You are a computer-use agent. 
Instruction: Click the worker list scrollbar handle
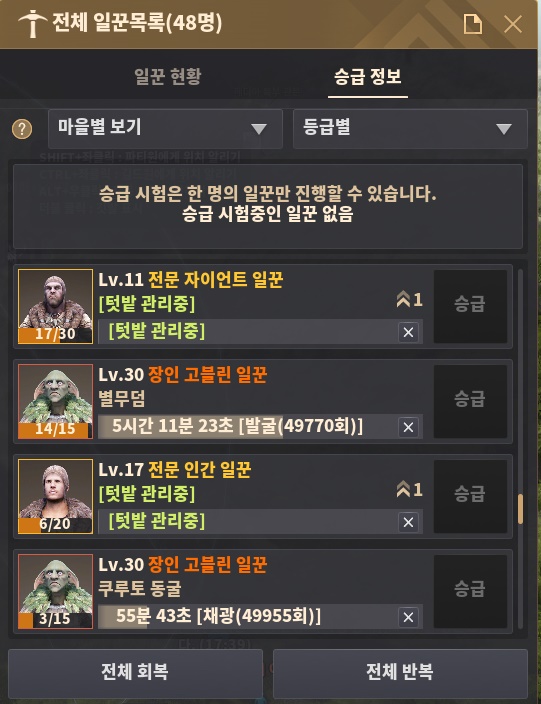pyautogui.click(x=520, y=509)
